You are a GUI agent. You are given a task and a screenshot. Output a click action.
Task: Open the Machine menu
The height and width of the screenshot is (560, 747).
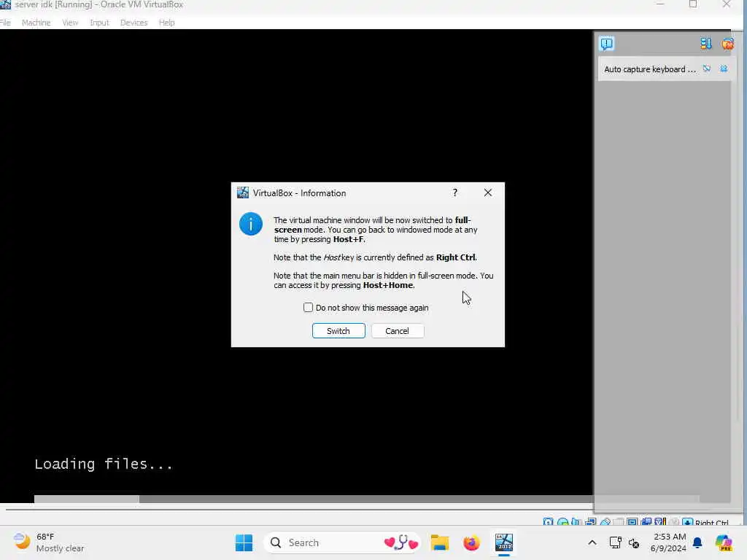pyautogui.click(x=36, y=23)
